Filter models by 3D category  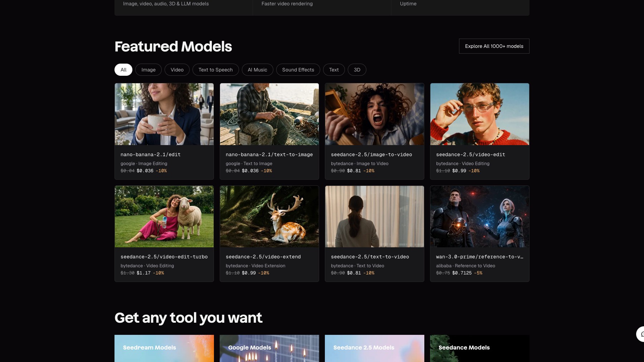tap(357, 70)
